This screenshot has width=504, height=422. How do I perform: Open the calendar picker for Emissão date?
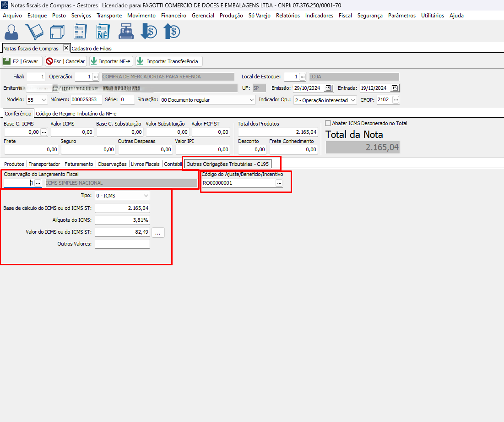click(328, 88)
